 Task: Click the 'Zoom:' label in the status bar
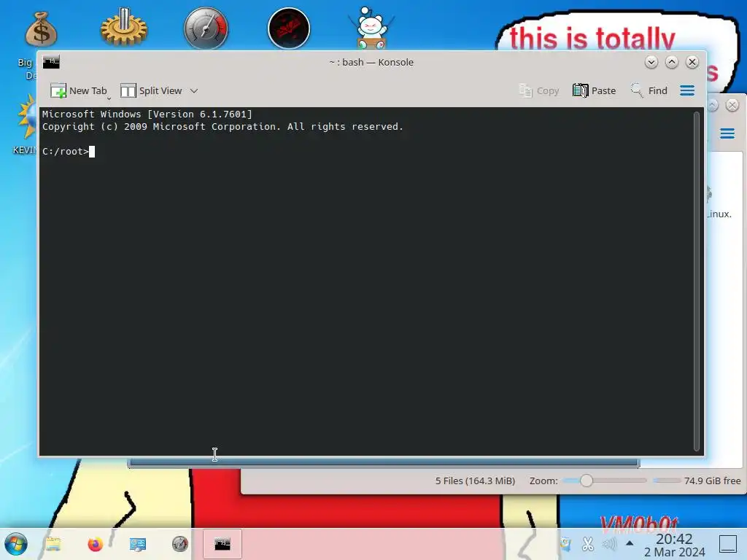click(x=543, y=481)
